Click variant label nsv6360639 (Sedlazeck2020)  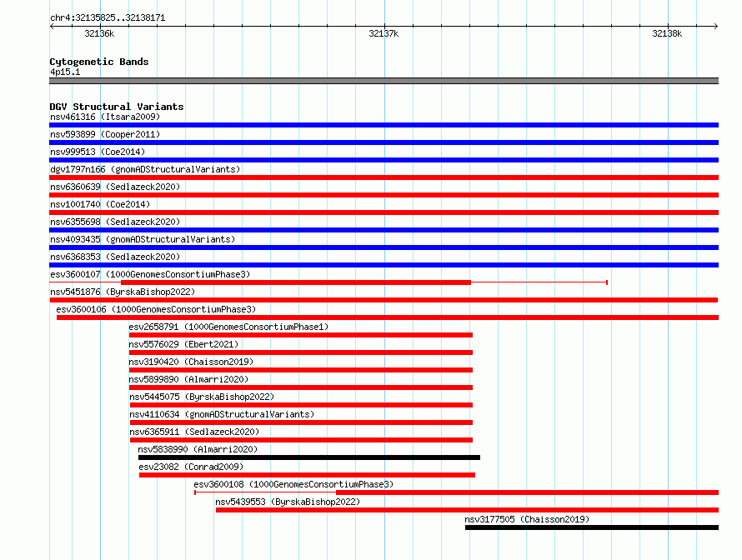(x=115, y=187)
